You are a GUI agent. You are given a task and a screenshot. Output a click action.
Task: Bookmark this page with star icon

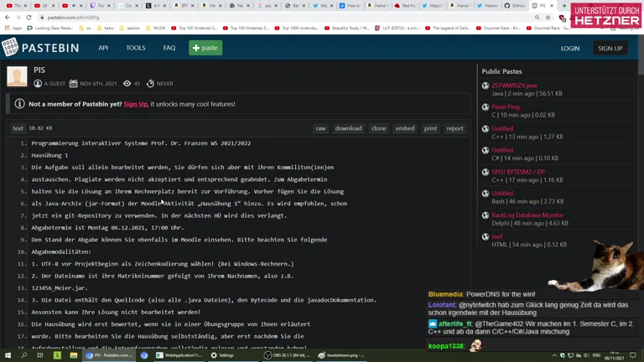[x=548, y=18]
